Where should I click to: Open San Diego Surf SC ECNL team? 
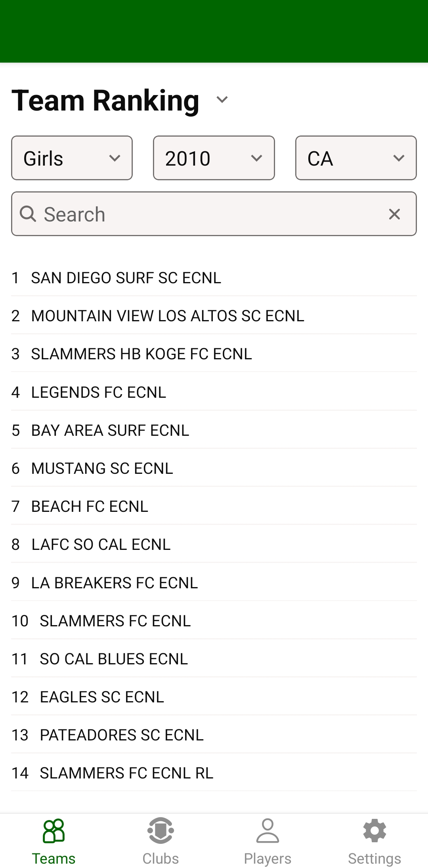coord(126,278)
